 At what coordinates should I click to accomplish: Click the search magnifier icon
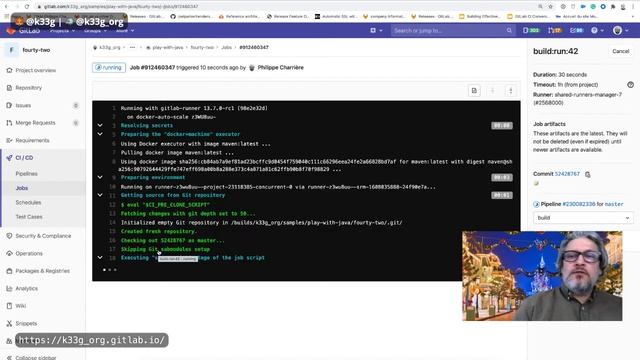click(509, 31)
